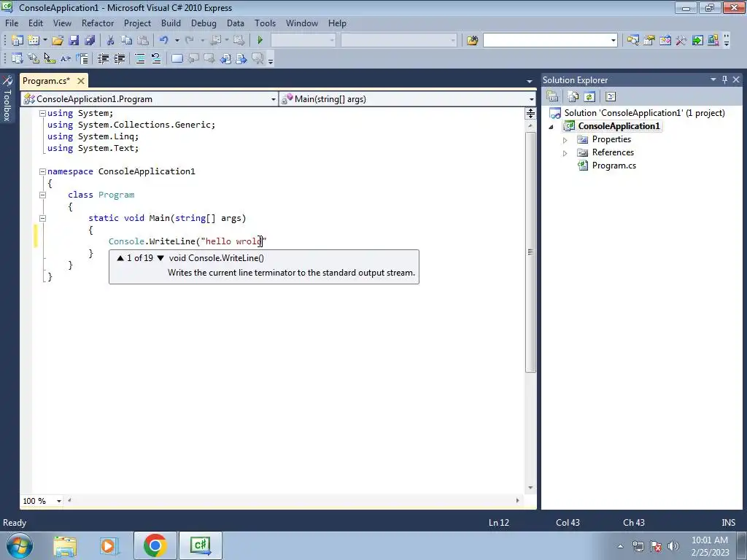Collapse the using directives block

point(42,113)
